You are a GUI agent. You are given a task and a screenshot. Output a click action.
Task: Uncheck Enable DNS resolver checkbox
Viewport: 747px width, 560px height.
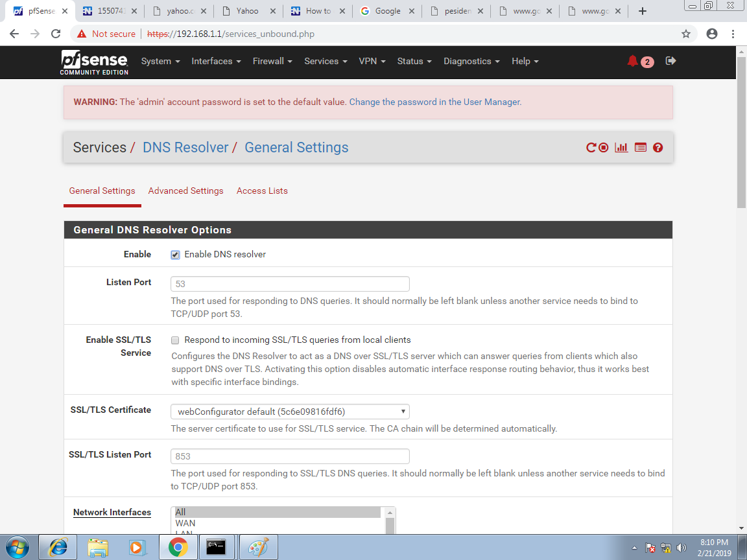tap(175, 255)
